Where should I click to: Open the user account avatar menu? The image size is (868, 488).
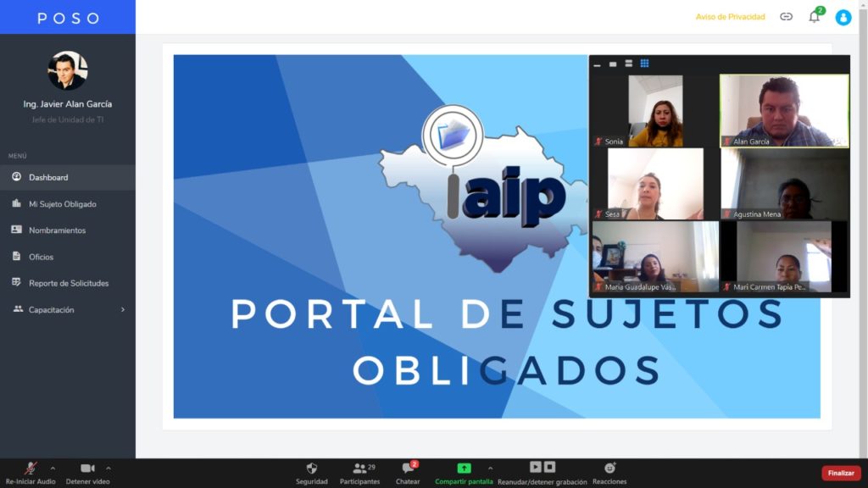pyautogui.click(x=843, y=17)
